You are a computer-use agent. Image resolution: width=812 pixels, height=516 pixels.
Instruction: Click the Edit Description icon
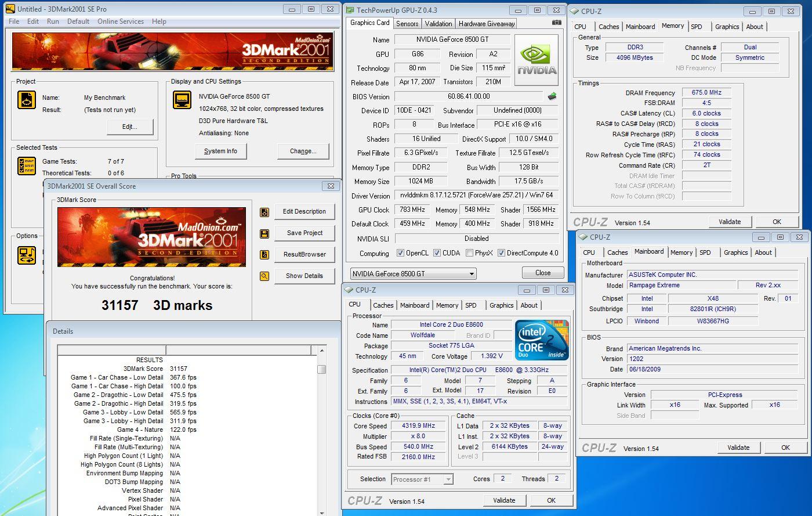point(264,212)
